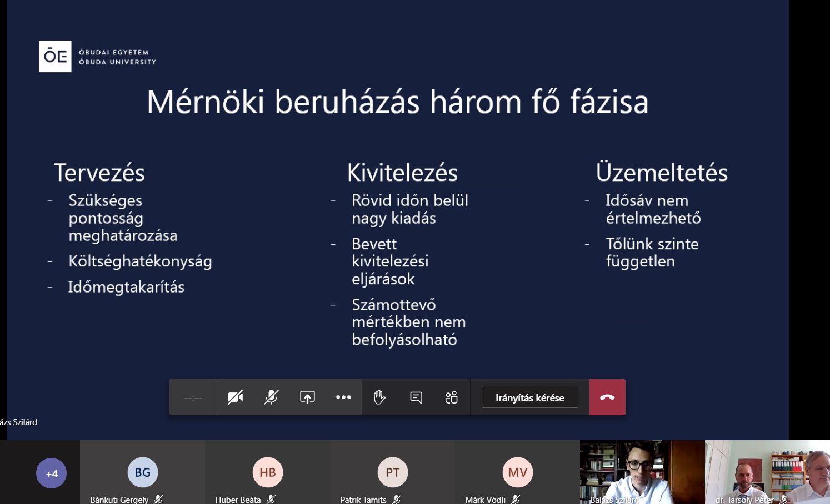Hang up the call

point(607,397)
